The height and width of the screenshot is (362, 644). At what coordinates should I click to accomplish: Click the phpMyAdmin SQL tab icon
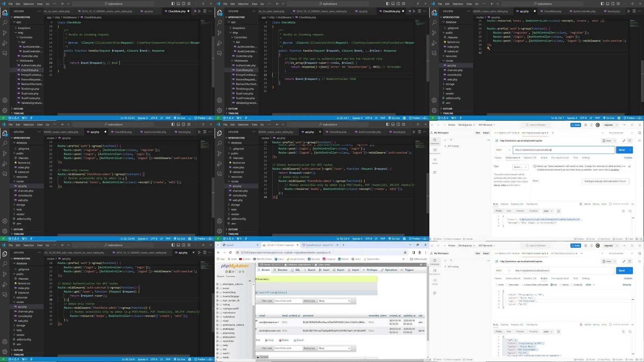point(292,270)
